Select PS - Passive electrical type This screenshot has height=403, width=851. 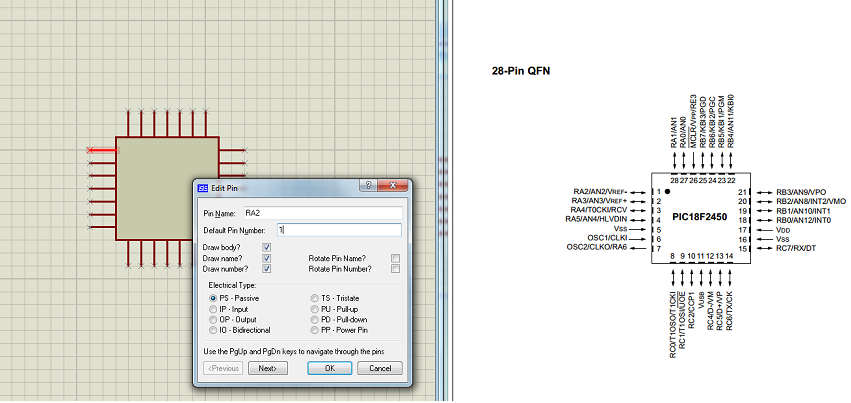234,298
